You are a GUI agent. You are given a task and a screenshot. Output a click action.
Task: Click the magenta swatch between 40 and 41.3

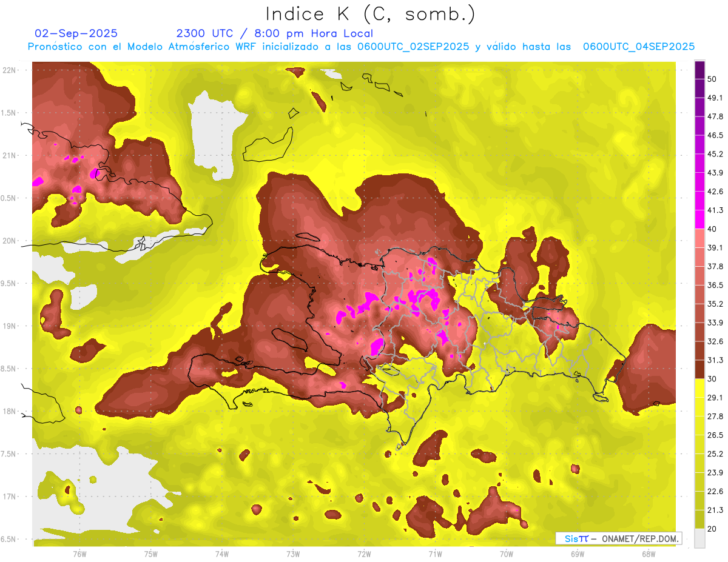pos(699,219)
